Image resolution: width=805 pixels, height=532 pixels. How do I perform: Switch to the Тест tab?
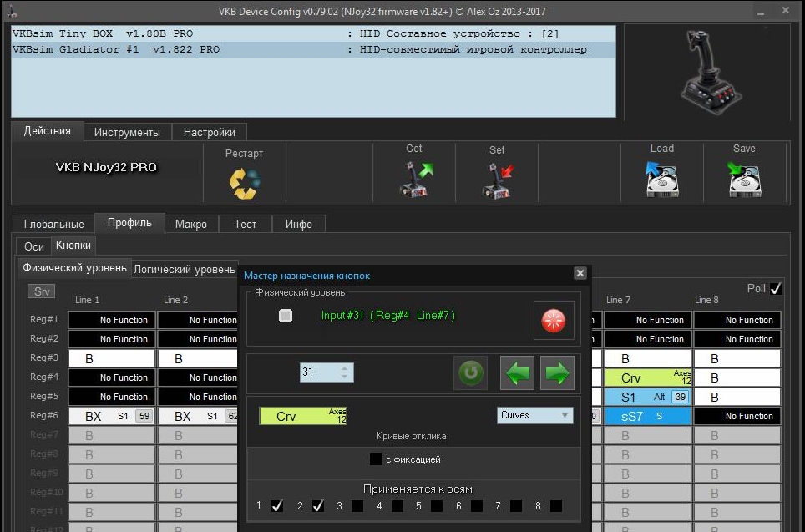point(246,224)
